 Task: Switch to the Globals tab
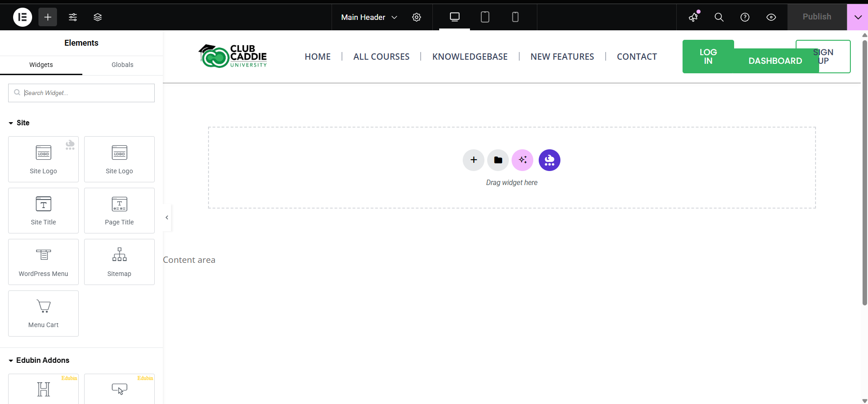coord(123,65)
